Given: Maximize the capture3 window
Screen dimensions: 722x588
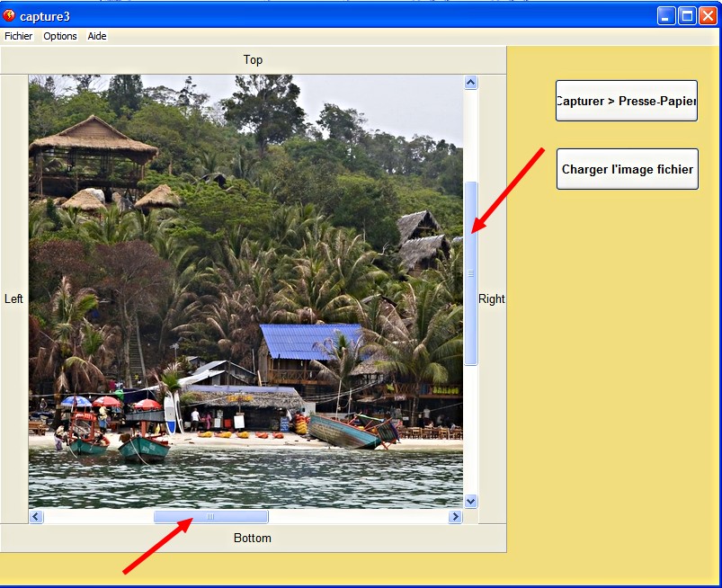Looking at the screenshot, I should pyautogui.click(x=687, y=16).
